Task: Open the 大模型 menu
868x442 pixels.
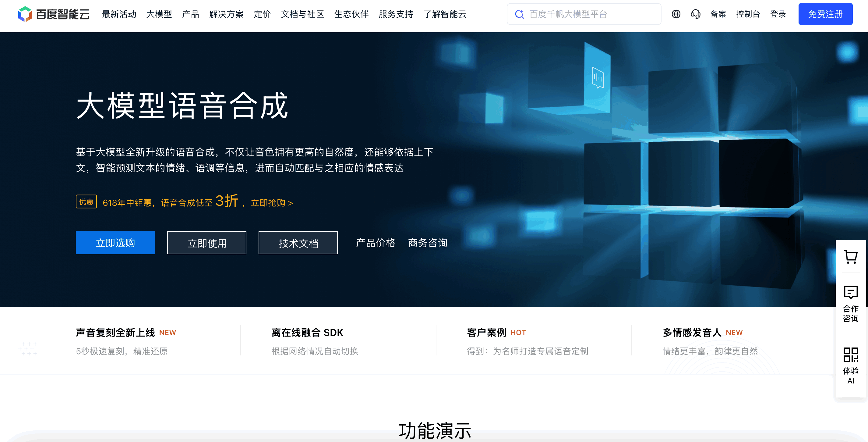Action: 159,14
